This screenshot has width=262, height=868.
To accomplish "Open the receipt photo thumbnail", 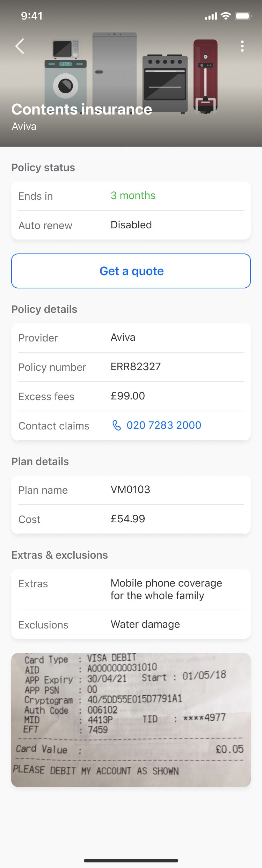I will click(x=131, y=720).
